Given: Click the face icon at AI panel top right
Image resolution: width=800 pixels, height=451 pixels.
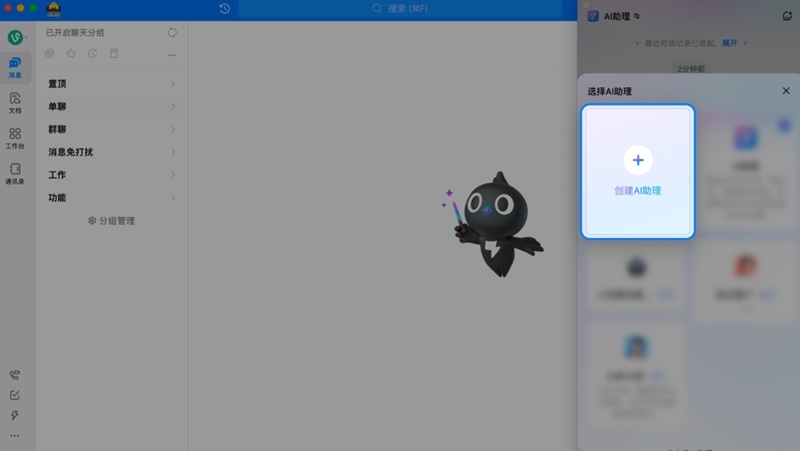Looking at the screenshot, I should coord(787,16).
